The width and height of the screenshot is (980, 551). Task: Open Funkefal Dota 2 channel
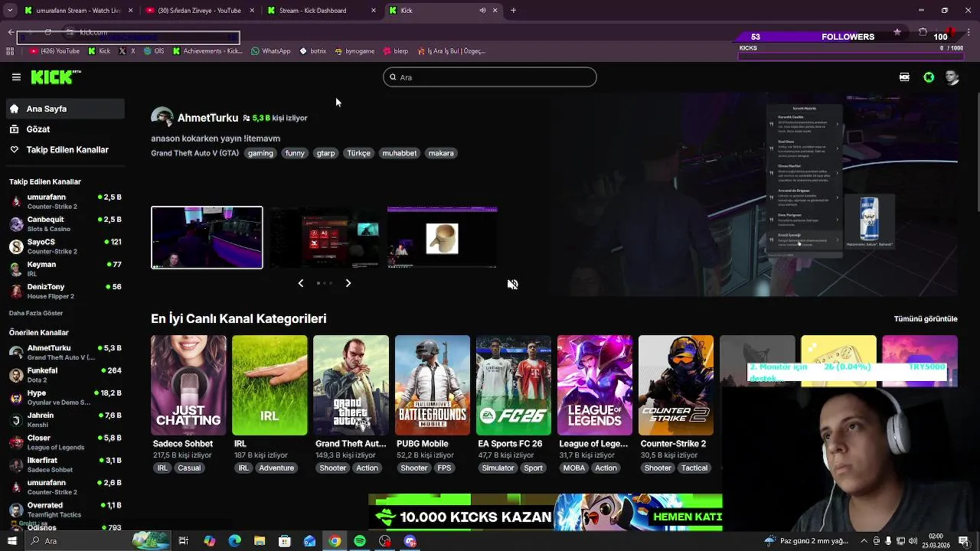pyautogui.click(x=65, y=375)
